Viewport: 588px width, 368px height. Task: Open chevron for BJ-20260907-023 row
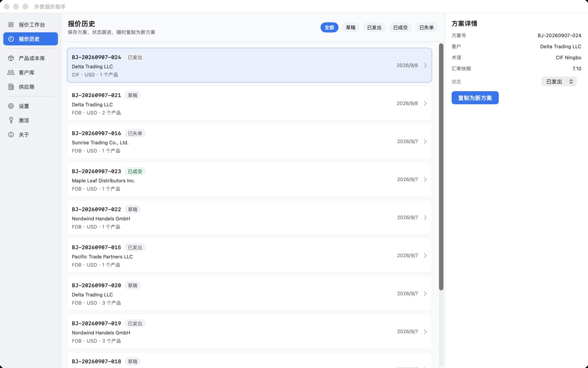pyautogui.click(x=425, y=179)
